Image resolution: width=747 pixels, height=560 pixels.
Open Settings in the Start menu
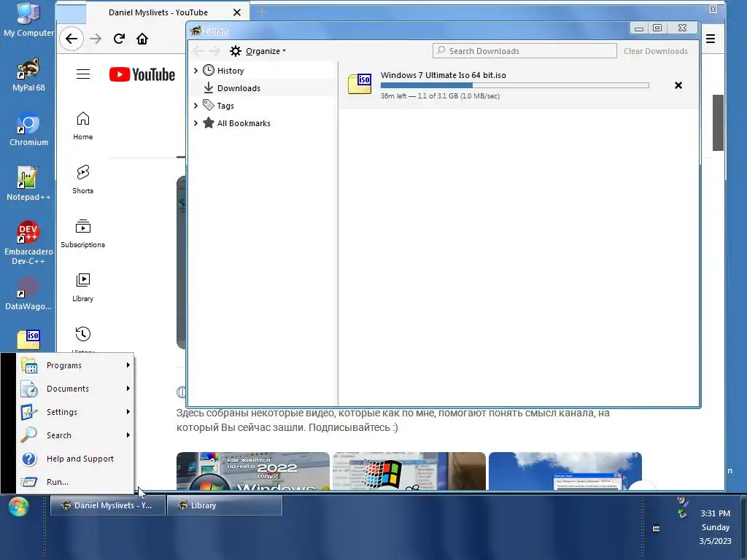coord(75,412)
